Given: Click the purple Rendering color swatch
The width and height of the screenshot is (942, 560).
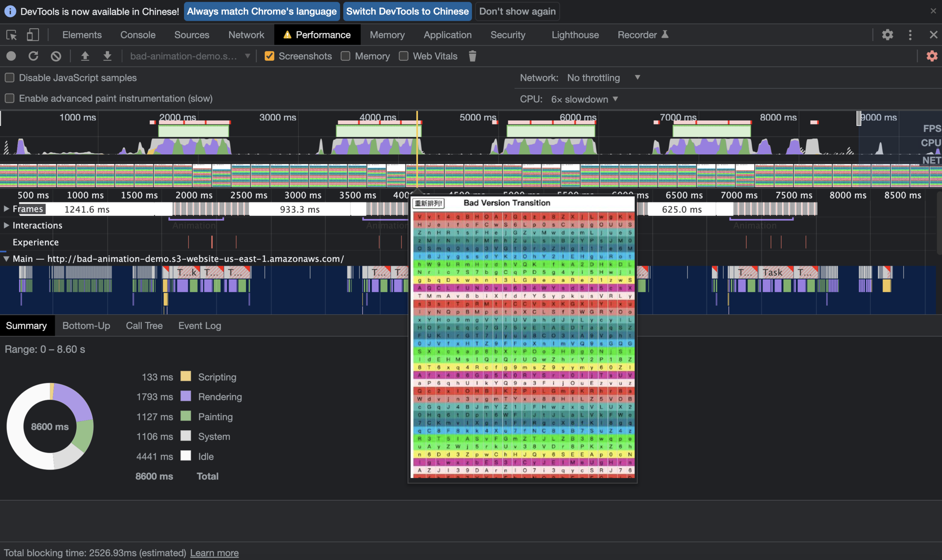Looking at the screenshot, I should (x=185, y=397).
